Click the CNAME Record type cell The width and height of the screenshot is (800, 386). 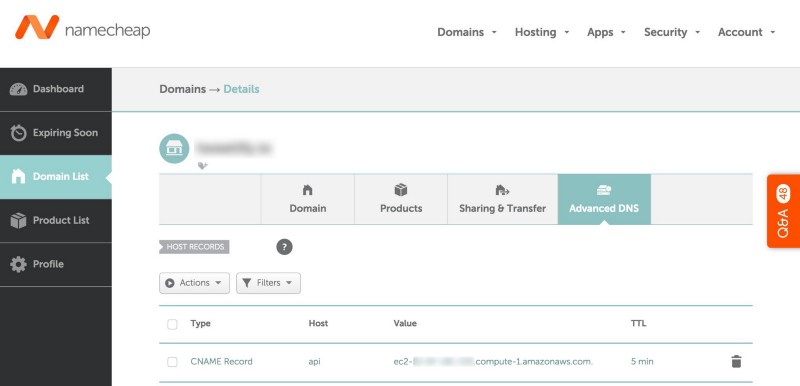coord(221,362)
